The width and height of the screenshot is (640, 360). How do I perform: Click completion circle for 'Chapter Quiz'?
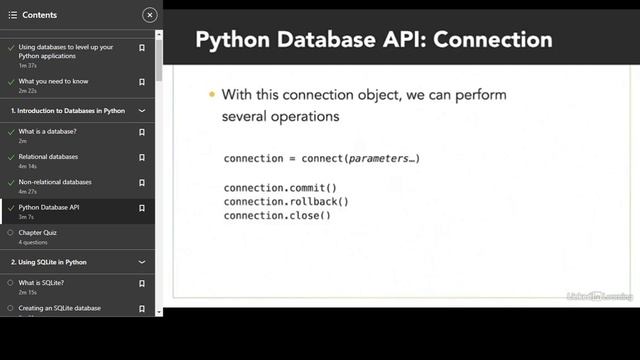click(x=10, y=233)
